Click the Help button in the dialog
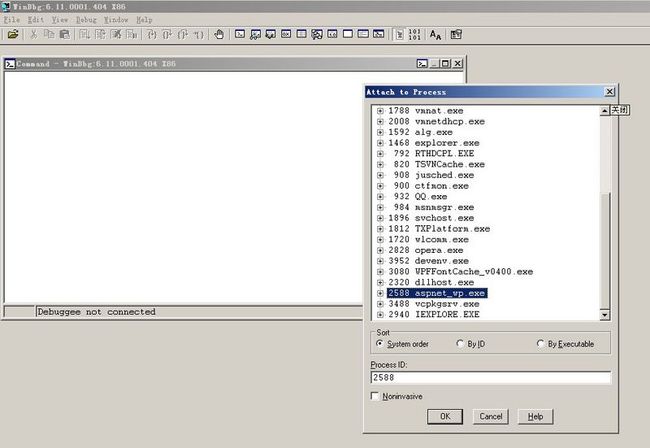 [x=535, y=416]
